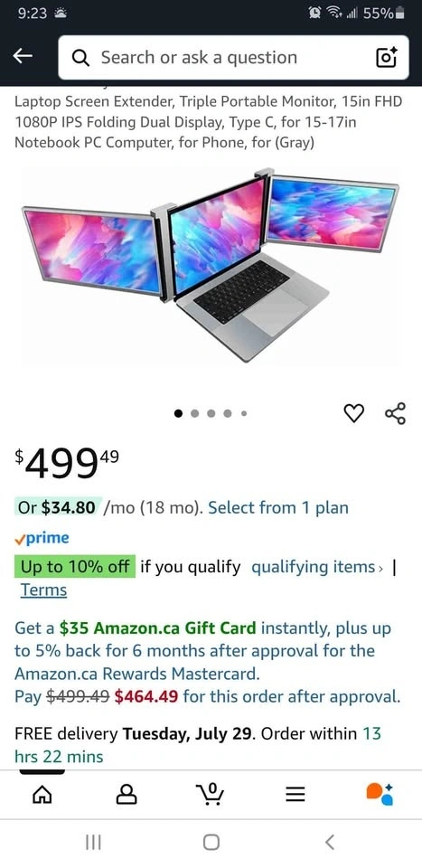Image resolution: width=422 pixels, height=868 pixels.
Task: Select the third image carousel dot
Action: 211,413
